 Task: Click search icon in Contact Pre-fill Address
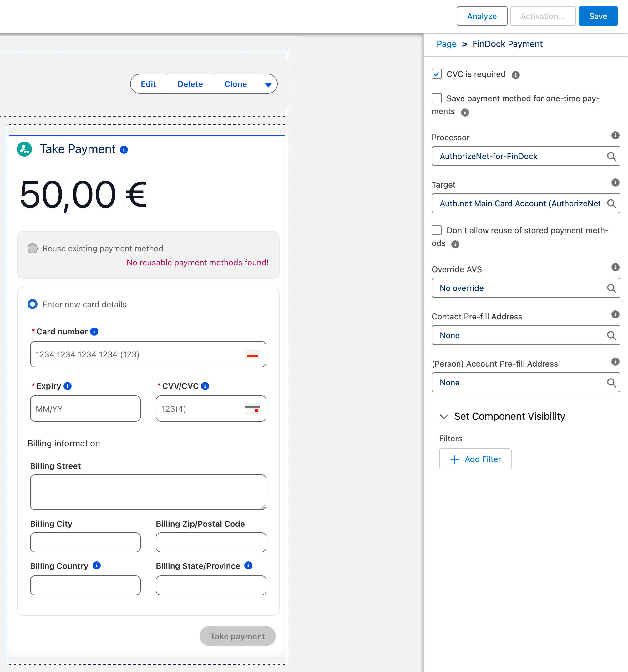(611, 335)
